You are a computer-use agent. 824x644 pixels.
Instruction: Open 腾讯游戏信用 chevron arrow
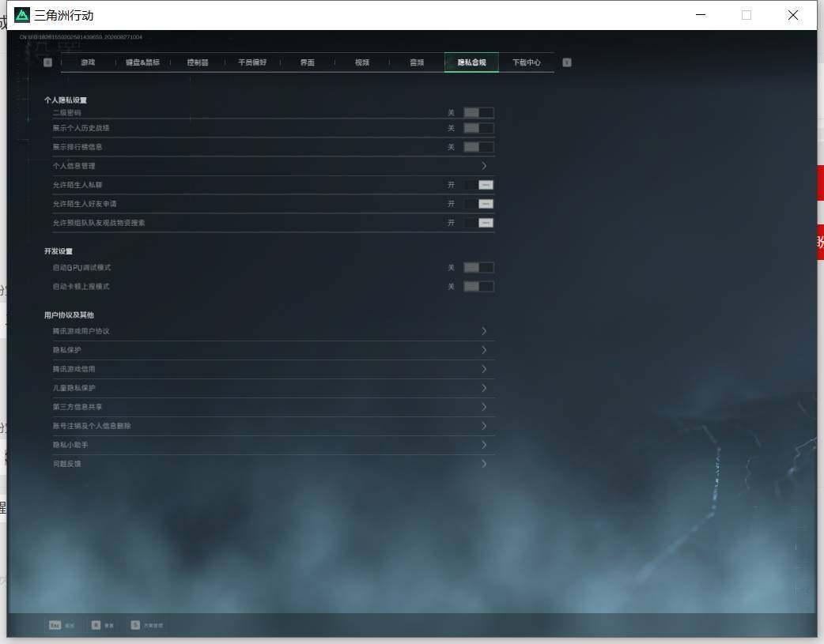[x=484, y=369]
